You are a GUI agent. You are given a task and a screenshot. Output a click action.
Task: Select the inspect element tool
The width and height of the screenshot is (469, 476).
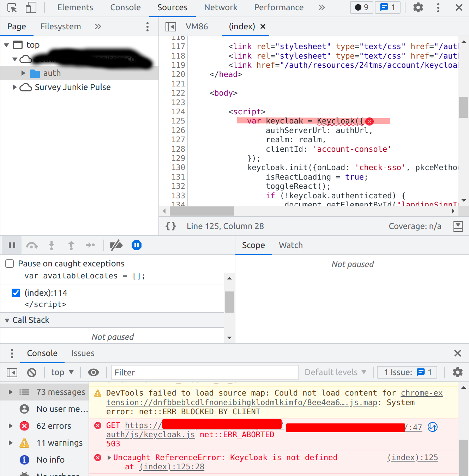[12, 7]
